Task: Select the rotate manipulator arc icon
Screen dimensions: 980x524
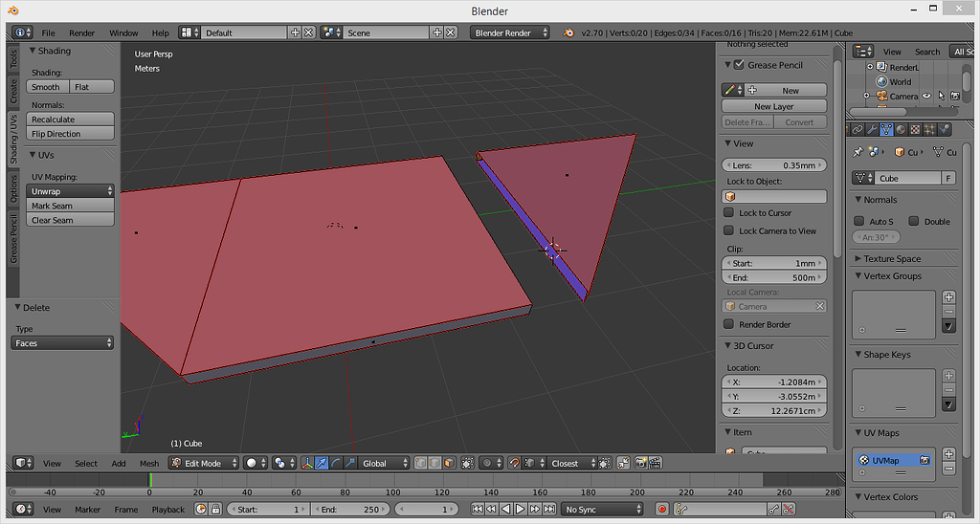Action: tap(336, 463)
